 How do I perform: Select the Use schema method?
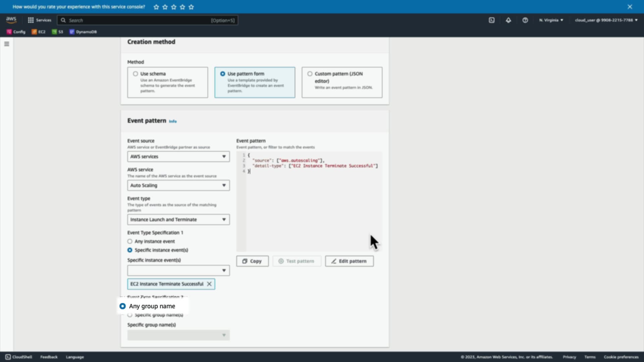(x=136, y=74)
